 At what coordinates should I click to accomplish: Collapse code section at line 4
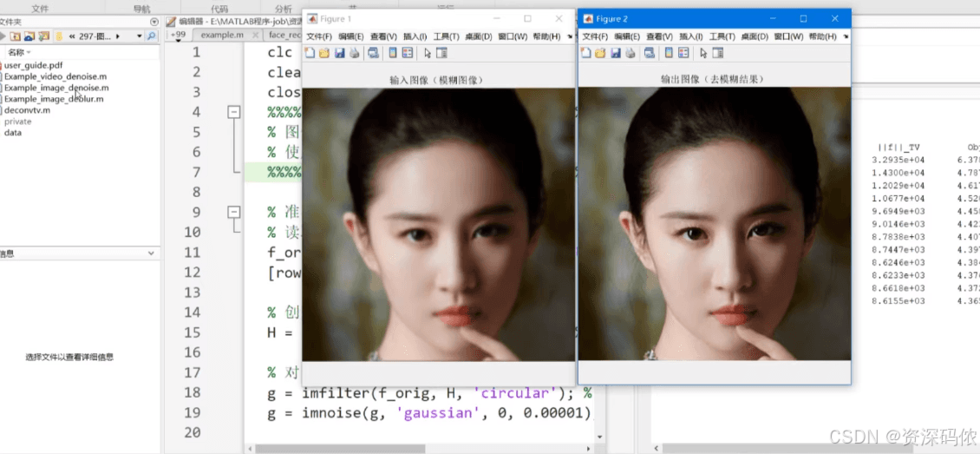234,112
